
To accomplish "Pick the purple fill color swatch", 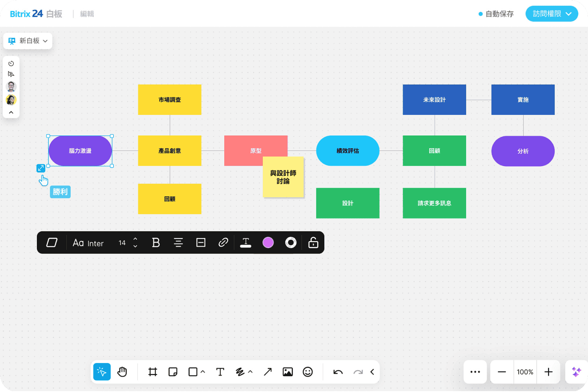I will [268, 242].
